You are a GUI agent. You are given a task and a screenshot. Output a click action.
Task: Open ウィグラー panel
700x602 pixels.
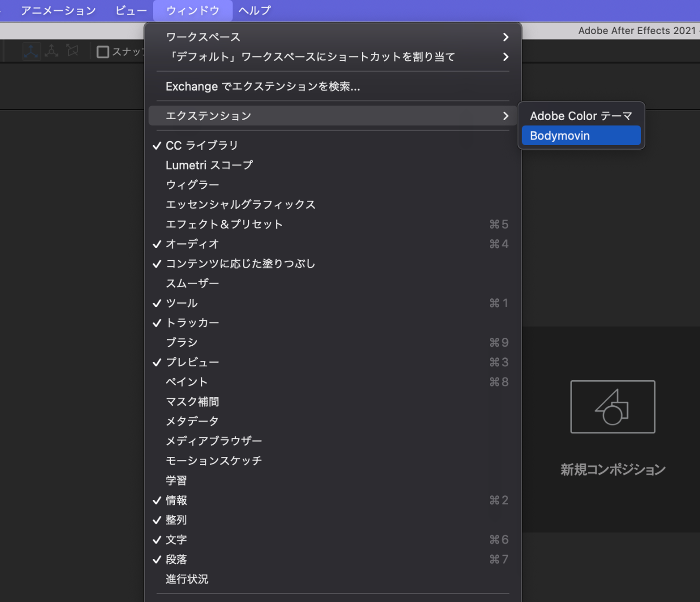click(333, 185)
